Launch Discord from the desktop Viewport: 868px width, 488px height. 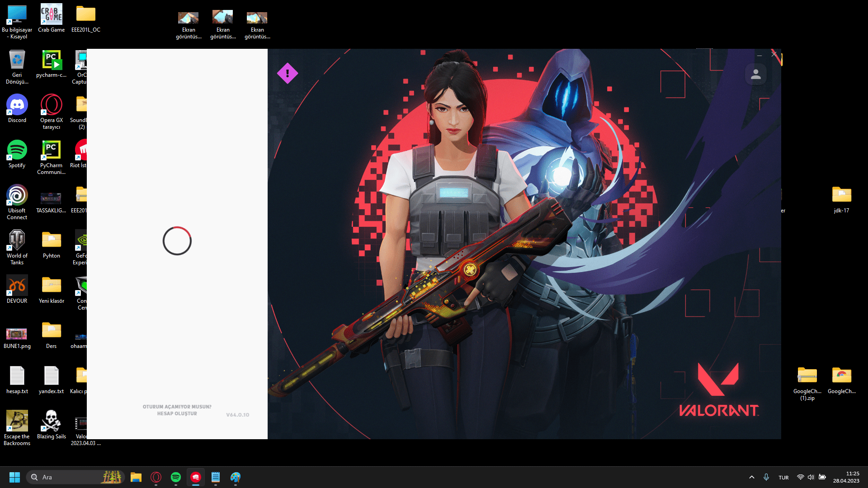click(17, 109)
